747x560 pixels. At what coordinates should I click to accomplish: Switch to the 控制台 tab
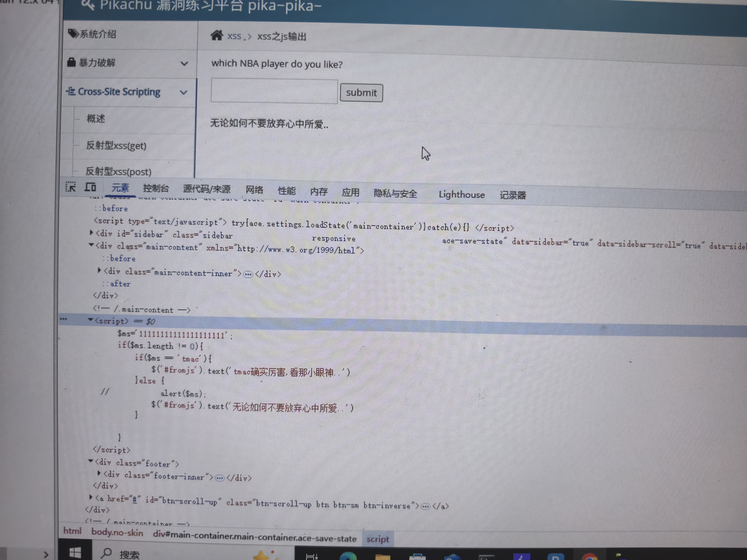(x=156, y=188)
